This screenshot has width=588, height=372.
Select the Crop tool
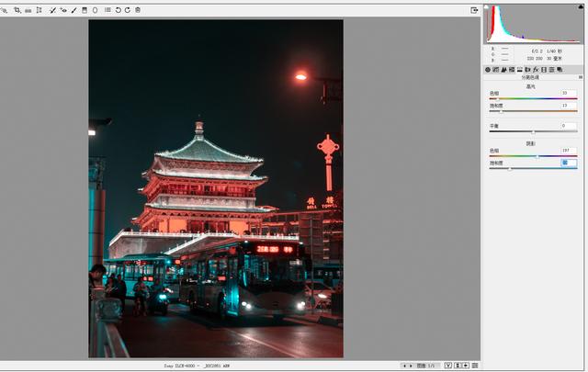(x=17, y=10)
